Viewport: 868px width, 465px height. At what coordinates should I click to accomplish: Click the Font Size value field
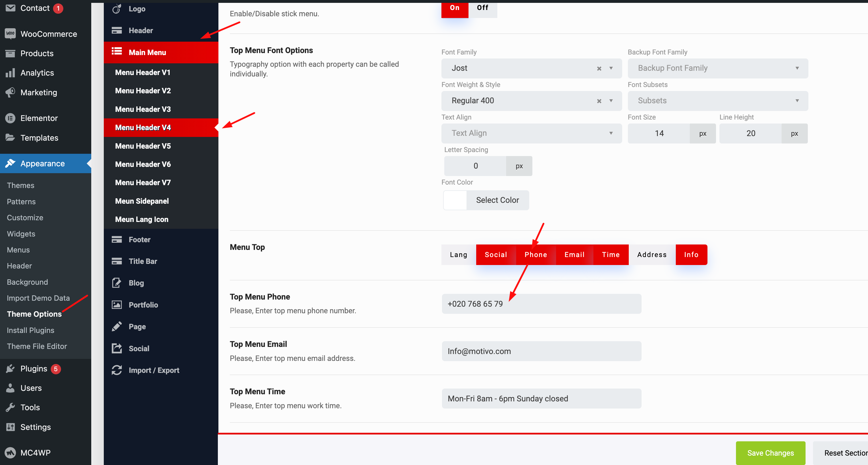pos(659,133)
